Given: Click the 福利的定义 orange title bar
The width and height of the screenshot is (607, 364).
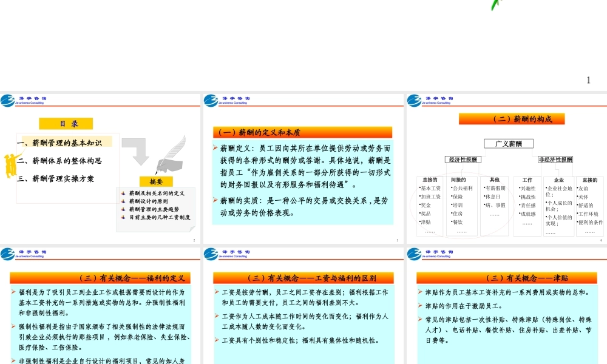Looking at the screenshot, I should coord(100,278).
